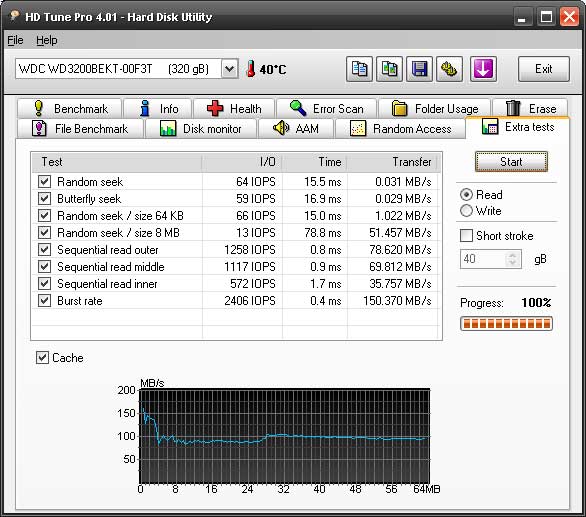Open options with the gears icon
Screen dimensions: 586x517
[449, 69]
